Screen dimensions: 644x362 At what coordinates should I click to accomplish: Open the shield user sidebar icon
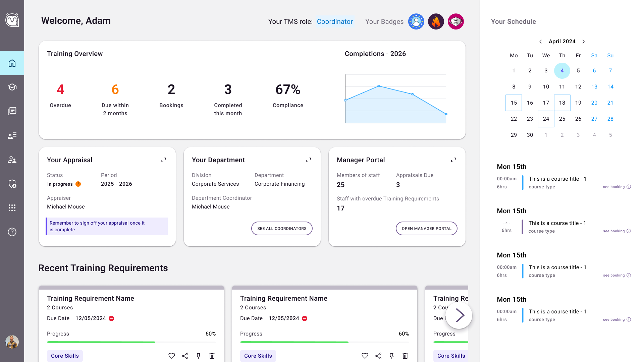(x=12, y=184)
